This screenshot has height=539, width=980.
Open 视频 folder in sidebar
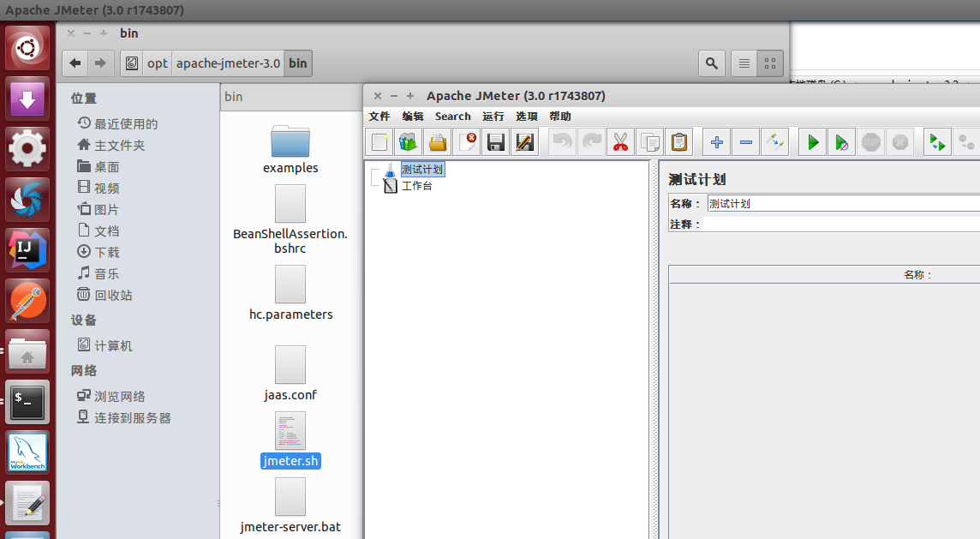(99, 188)
